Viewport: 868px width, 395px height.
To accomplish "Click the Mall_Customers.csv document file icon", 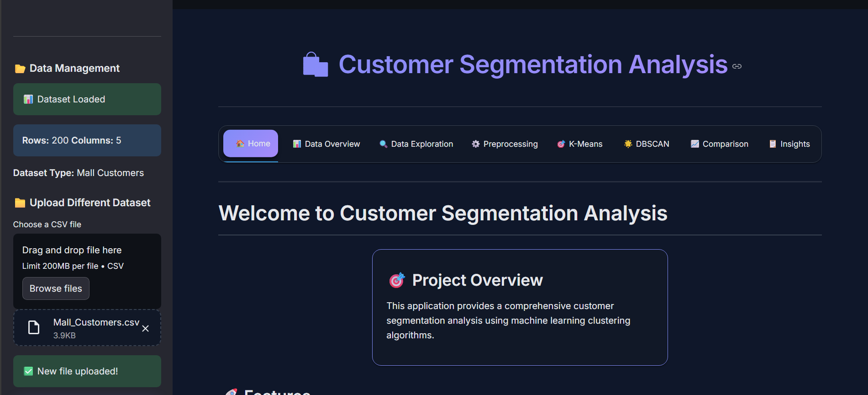I will [x=34, y=327].
